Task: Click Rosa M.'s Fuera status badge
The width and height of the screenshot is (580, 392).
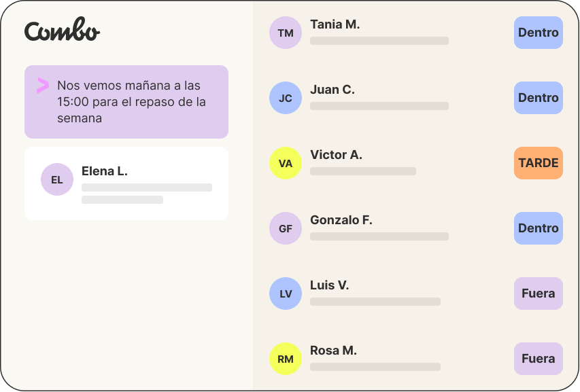Action: 538,359
